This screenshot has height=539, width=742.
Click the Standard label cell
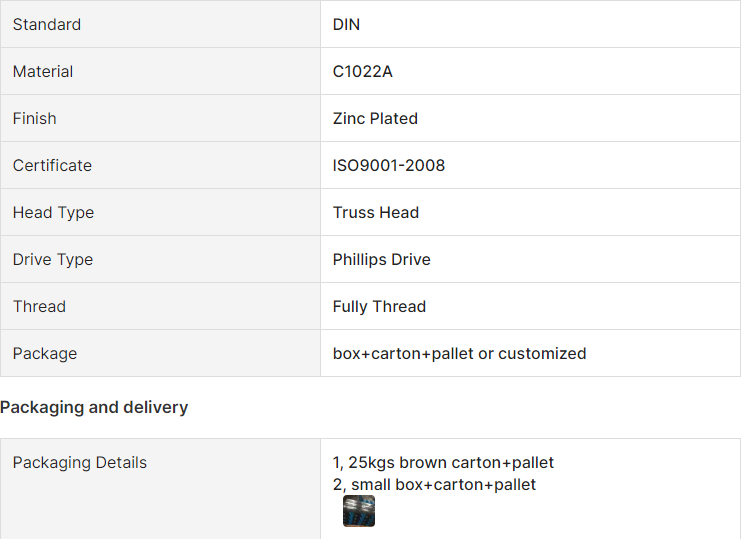[47, 24]
